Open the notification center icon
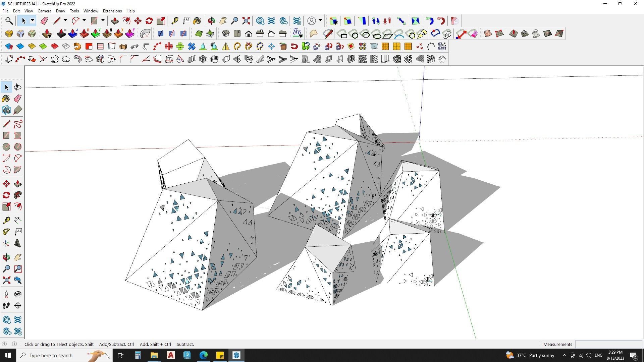 634,355
